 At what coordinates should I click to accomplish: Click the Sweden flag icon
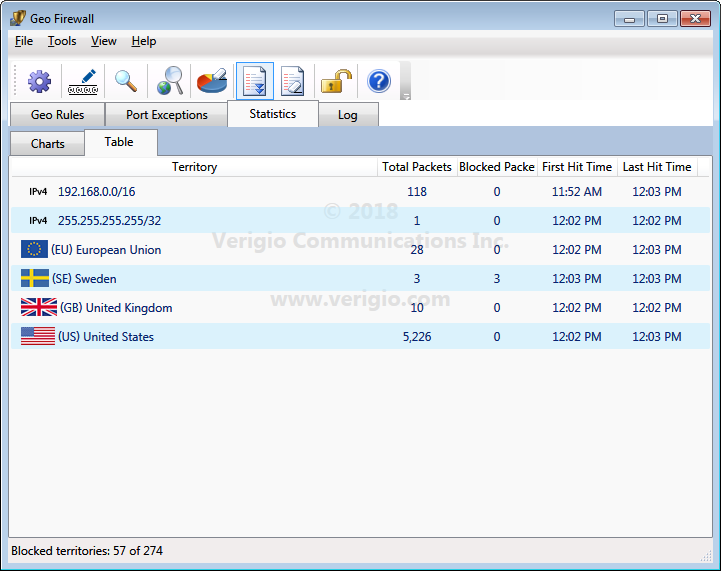pos(35,278)
